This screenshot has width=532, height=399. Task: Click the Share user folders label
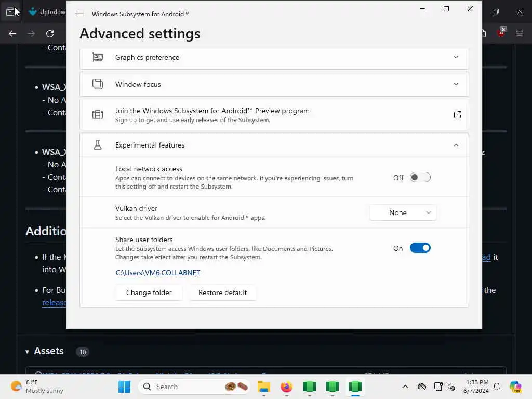coord(144,240)
